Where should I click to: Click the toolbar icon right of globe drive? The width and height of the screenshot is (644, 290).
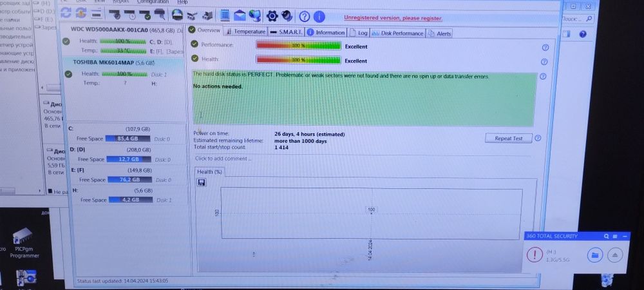tap(192, 16)
